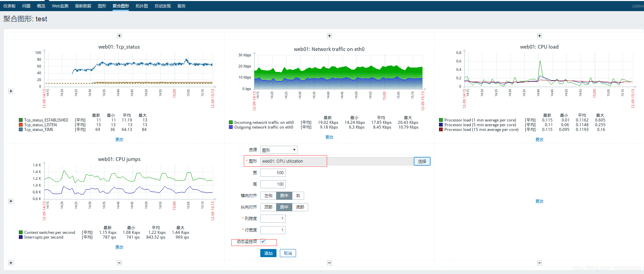Click the Incoming network traffic green swatch

231,122
